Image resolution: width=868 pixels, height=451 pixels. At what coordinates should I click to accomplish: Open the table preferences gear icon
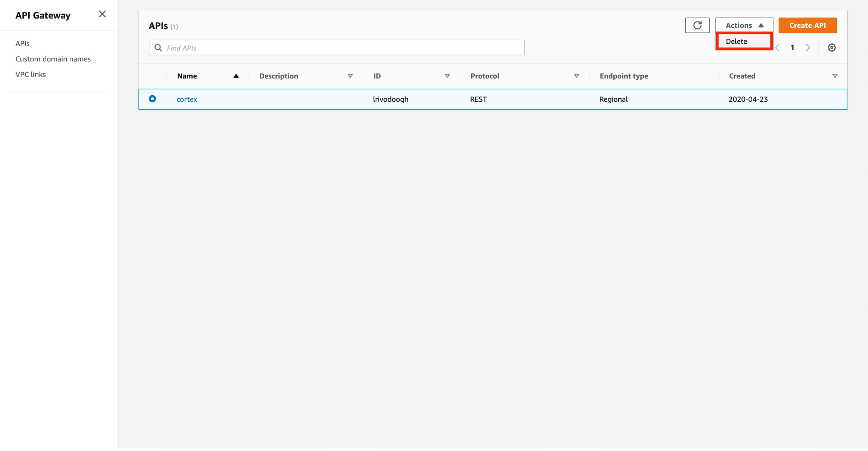pos(831,47)
